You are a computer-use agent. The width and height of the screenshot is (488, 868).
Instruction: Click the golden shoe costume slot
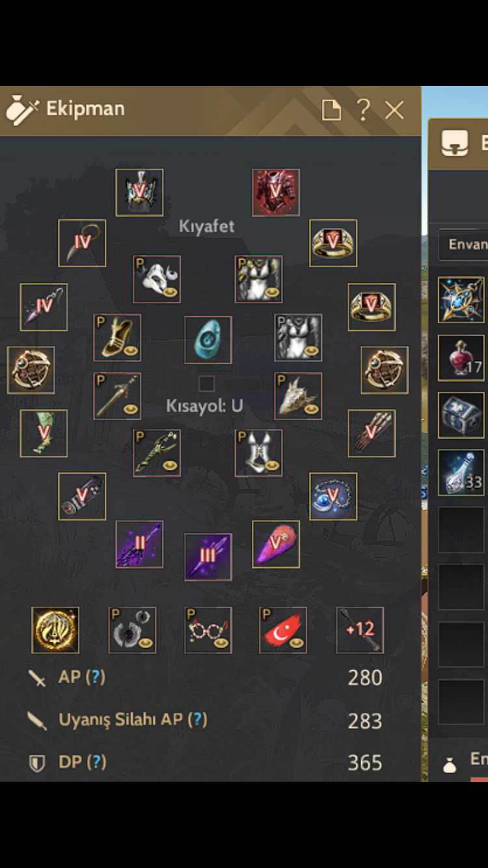(117, 338)
